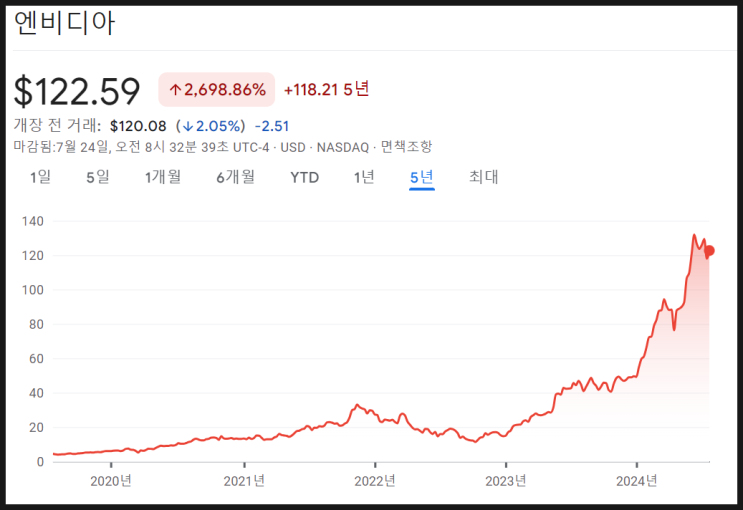Show the 6개월 chart range
Viewport: 743px width, 510px height.
click(x=236, y=177)
